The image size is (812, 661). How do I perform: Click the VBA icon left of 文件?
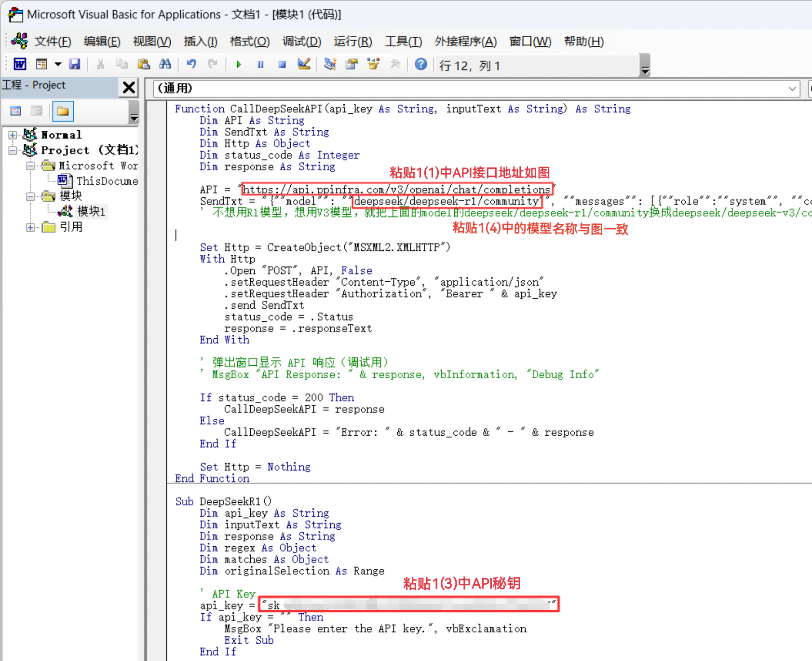point(20,41)
